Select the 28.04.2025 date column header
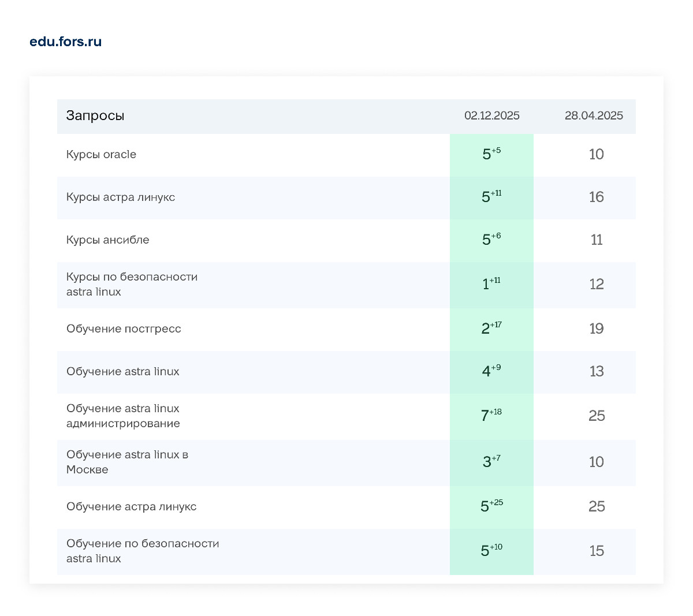 [594, 115]
